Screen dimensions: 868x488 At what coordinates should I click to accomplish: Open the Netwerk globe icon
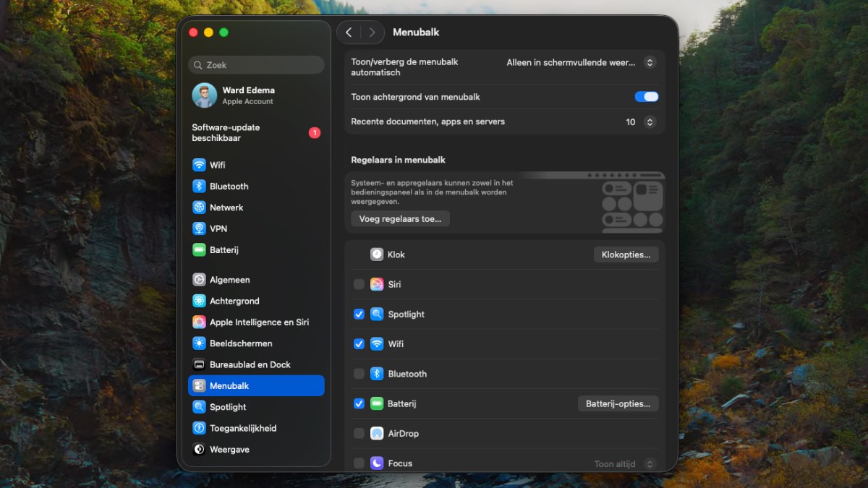coord(199,207)
